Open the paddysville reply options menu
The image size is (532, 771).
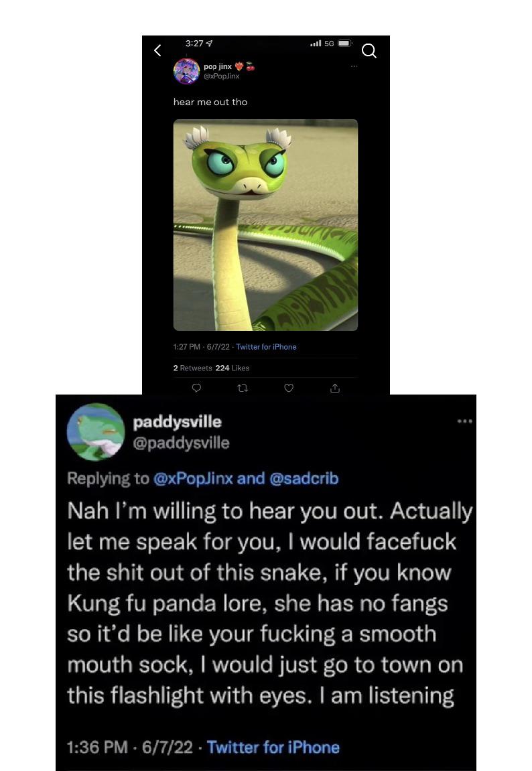[x=464, y=421]
